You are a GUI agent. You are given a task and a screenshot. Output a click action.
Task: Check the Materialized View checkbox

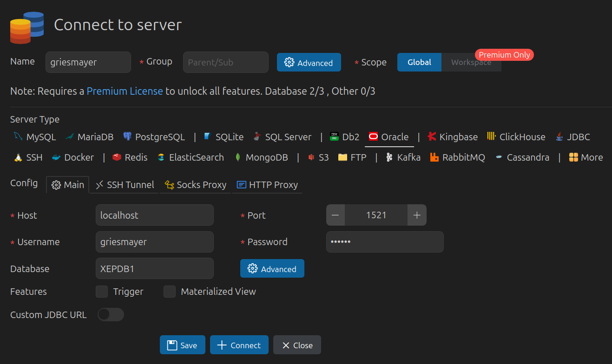click(170, 292)
